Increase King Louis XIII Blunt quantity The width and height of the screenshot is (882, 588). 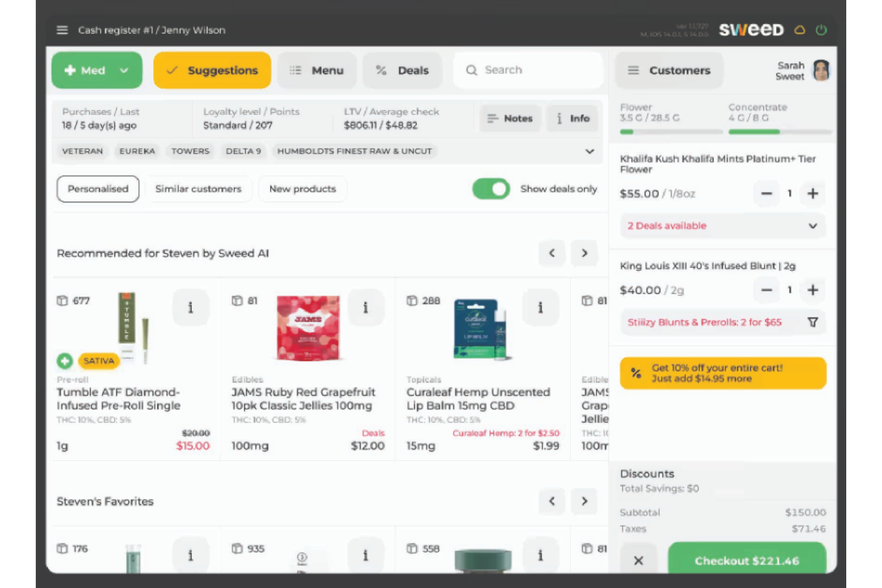pyautogui.click(x=813, y=290)
